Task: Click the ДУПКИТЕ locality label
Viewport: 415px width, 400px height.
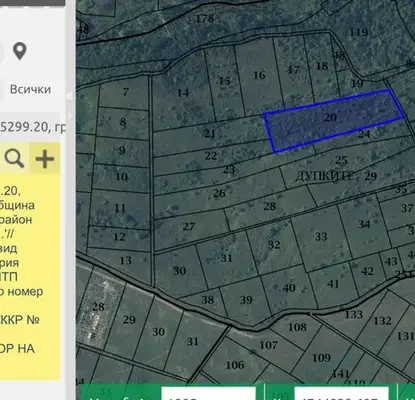Action: tap(324, 176)
